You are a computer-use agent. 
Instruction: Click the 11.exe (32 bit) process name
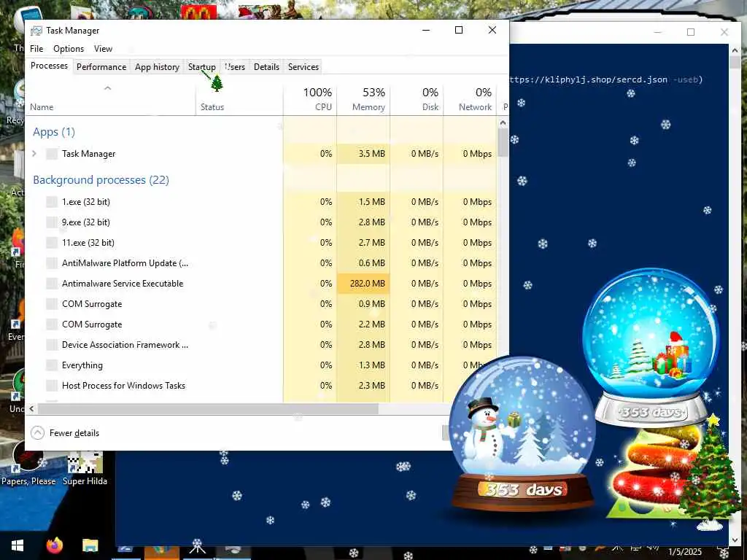(x=88, y=243)
